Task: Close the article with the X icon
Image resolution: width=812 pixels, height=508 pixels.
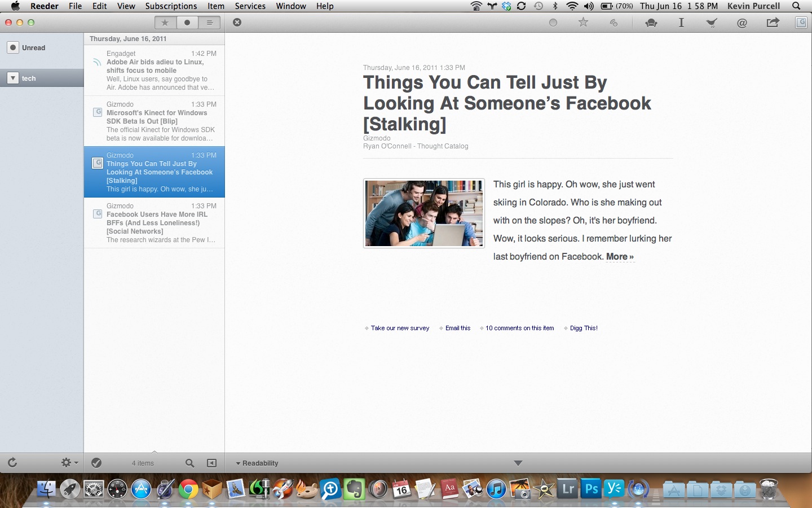Action: click(x=237, y=22)
